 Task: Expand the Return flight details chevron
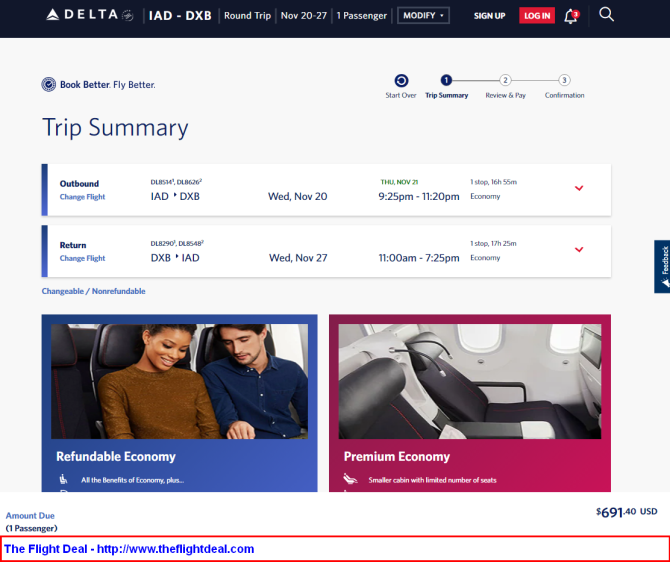(x=579, y=250)
